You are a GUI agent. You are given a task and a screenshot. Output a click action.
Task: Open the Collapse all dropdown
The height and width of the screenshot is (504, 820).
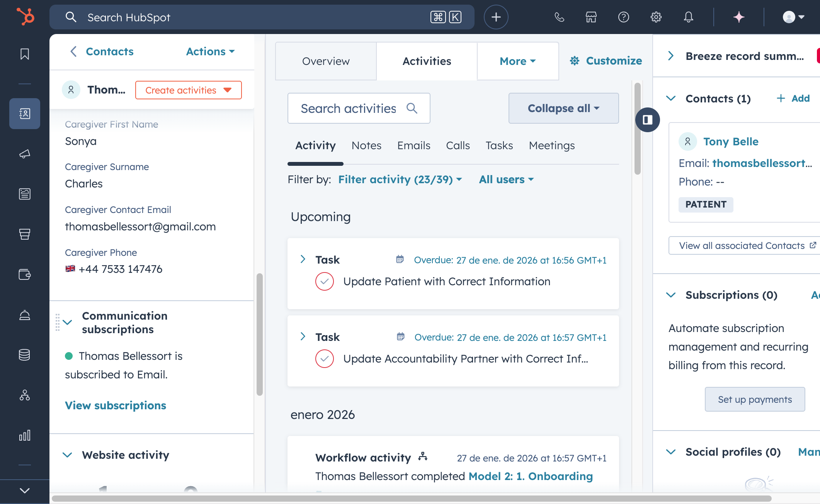coord(564,108)
